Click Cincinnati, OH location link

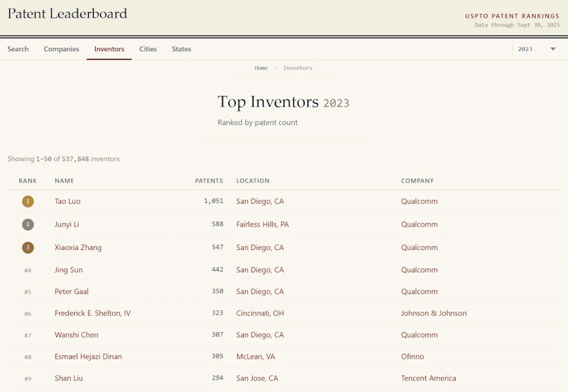point(260,313)
